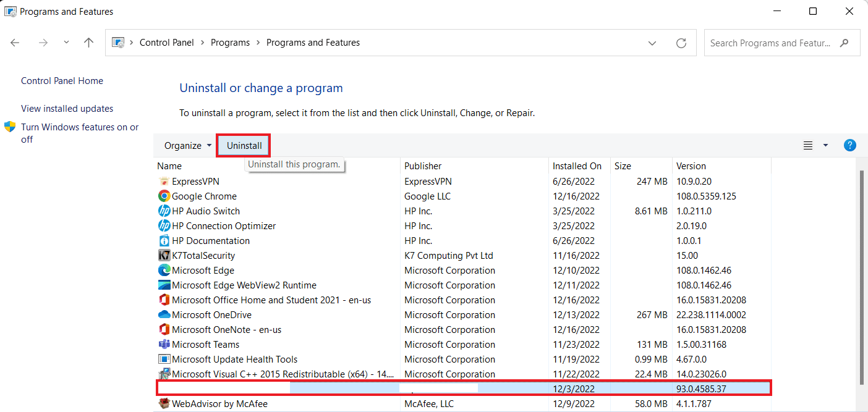Screen dimensions: 868x412
Task: Expand the address bar history dropdown
Action: (652, 43)
